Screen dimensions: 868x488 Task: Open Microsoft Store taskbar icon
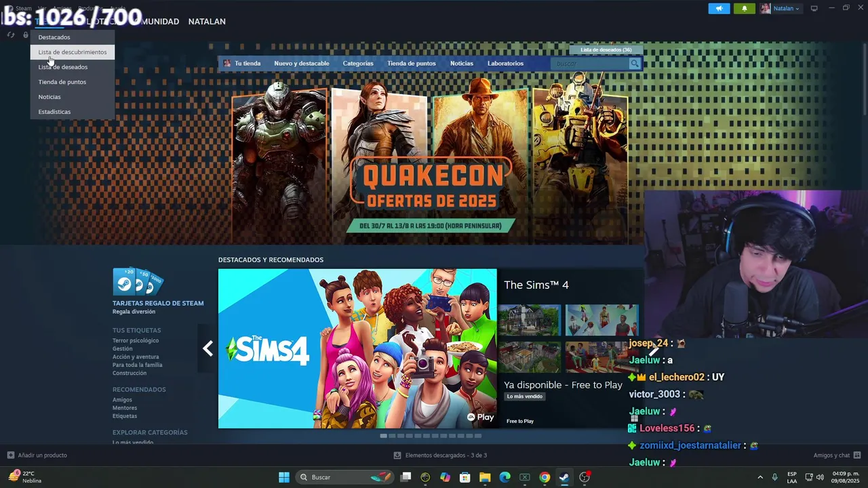pyautogui.click(x=465, y=477)
